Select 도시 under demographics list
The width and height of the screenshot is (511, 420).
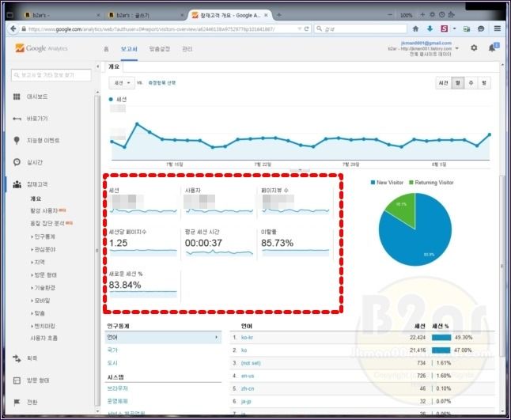click(x=112, y=362)
